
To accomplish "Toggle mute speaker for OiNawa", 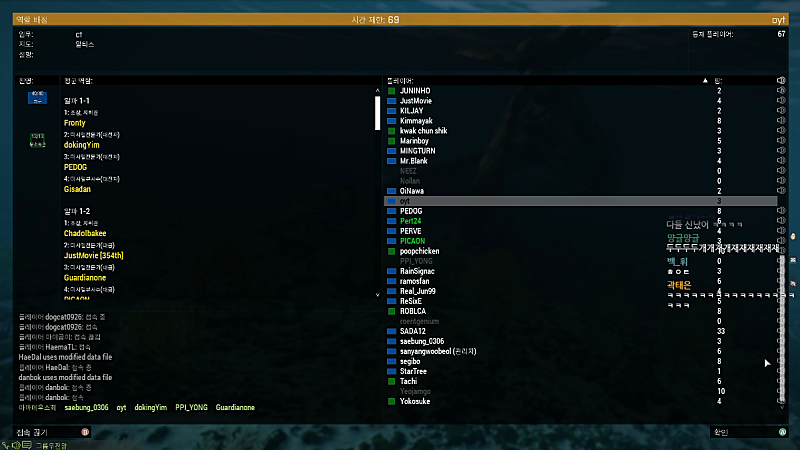I will [x=781, y=191].
